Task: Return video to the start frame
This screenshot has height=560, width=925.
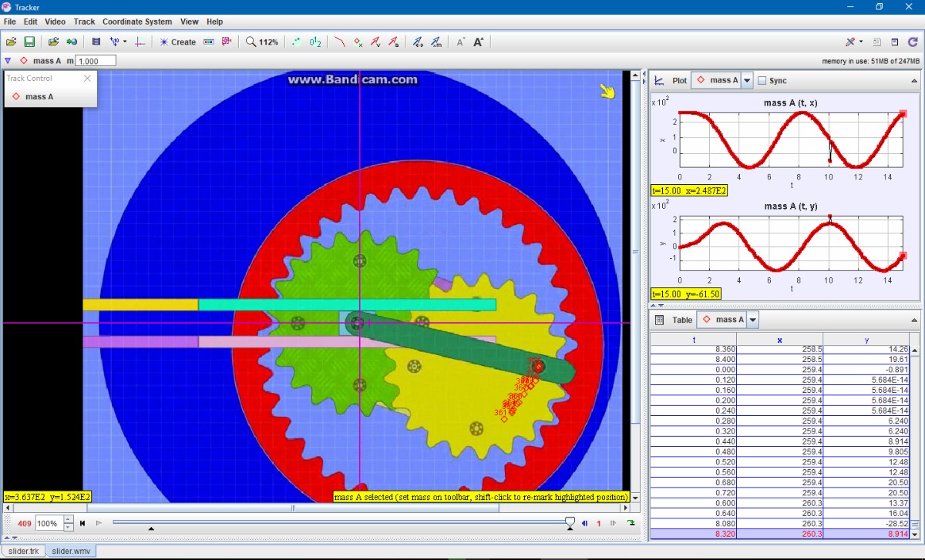Action: [x=82, y=523]
